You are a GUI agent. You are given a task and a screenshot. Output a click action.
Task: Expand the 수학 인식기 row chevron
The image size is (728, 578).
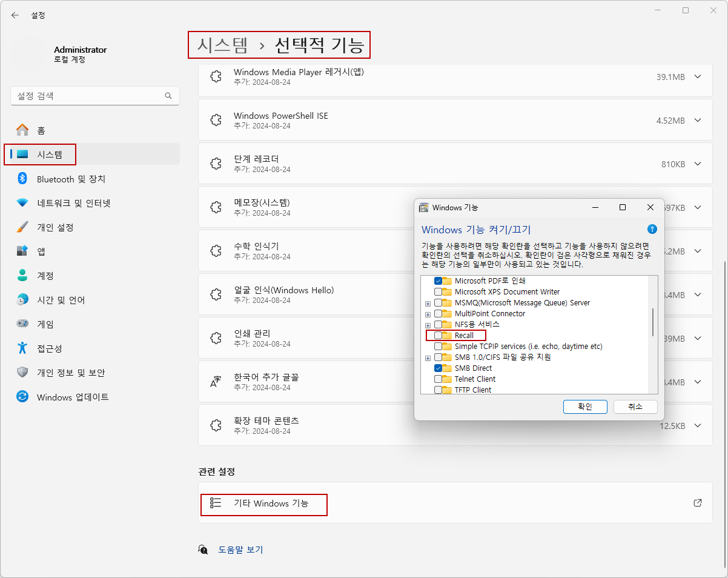[x=698, y=251]
